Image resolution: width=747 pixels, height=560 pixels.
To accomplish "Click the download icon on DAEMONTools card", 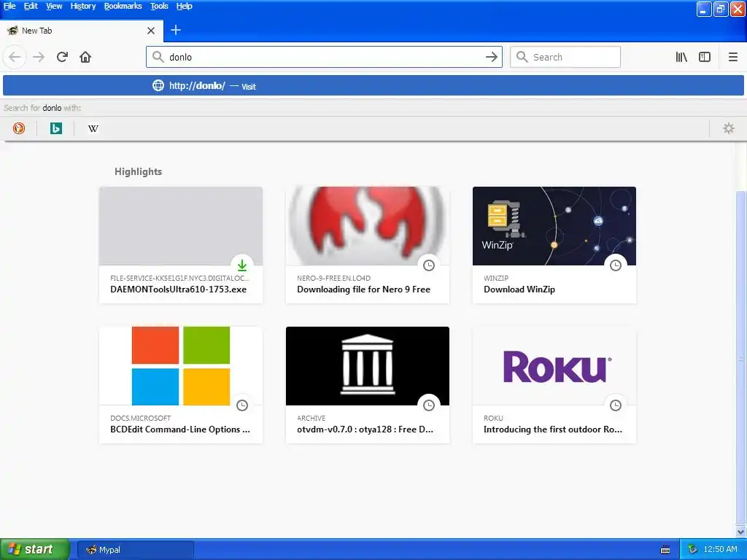I will tap(242, 265).
